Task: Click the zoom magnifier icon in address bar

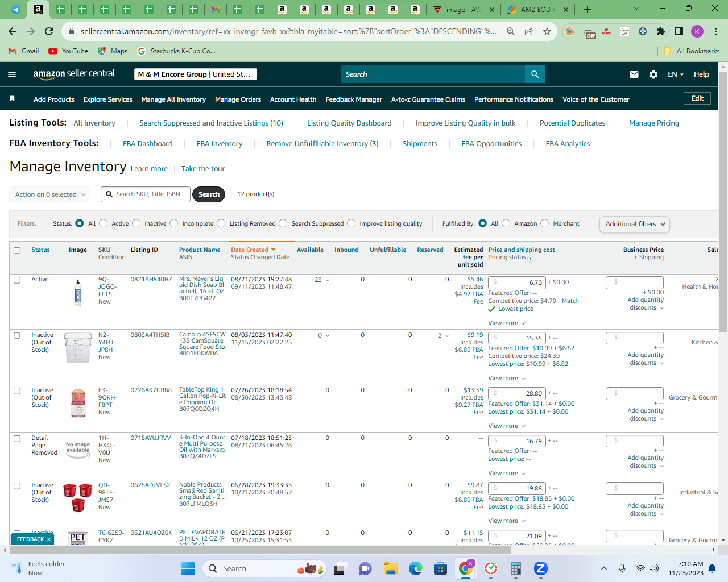Action: 511,31
